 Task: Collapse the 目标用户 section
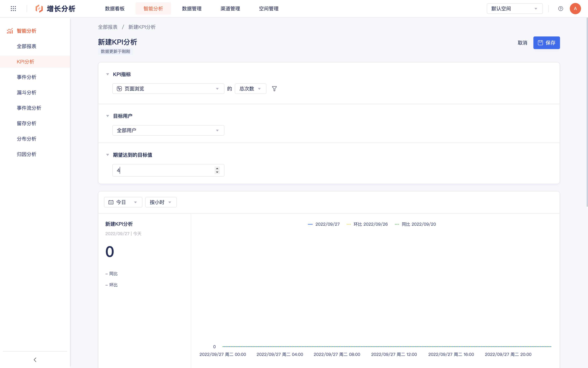(x=108, y=116)
